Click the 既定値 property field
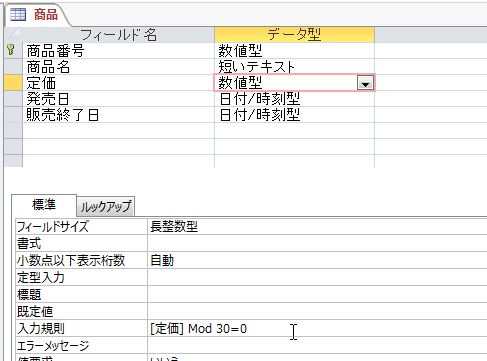Image resolution: width=487 pixels, height=361 pixels. 317,311
